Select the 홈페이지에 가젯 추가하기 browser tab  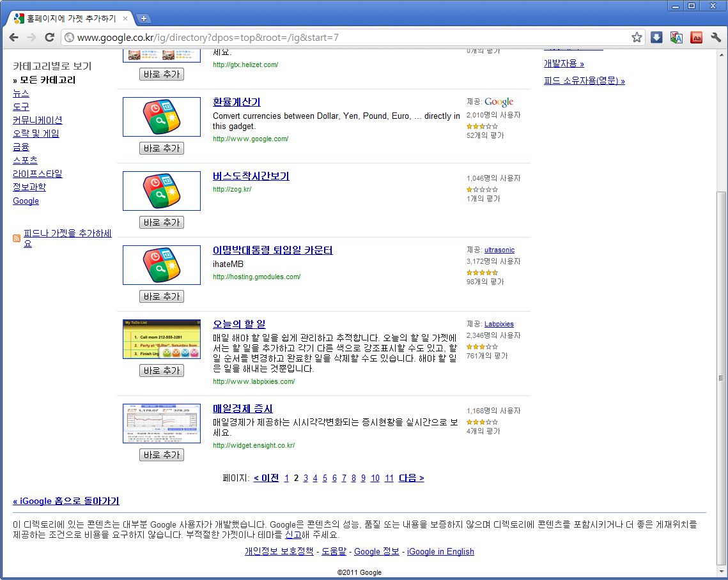71,19
